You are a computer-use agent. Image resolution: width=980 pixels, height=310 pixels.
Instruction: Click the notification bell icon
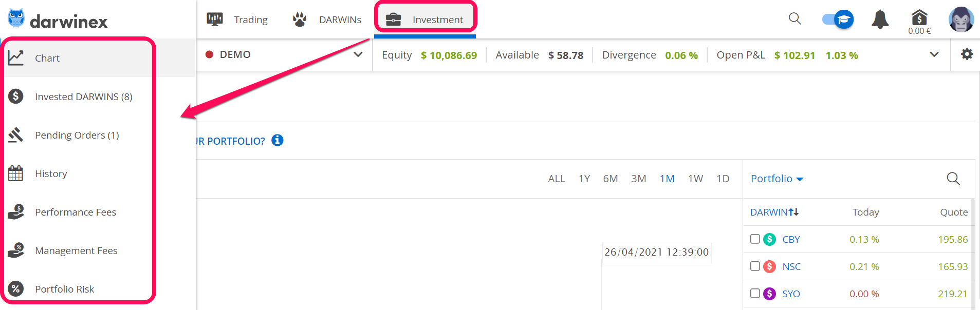[x=880, y=20]
